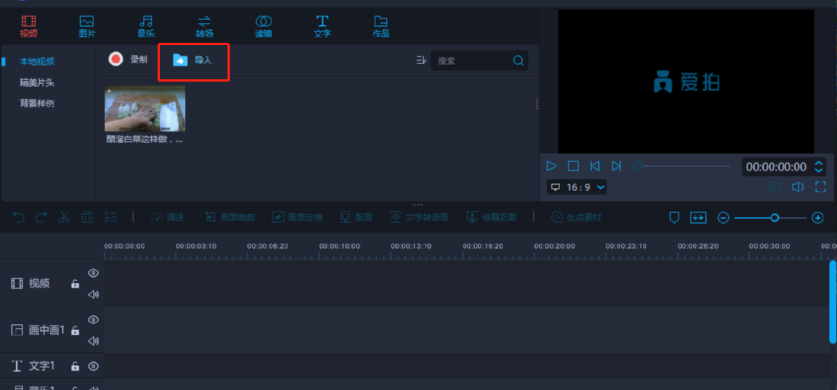Viewport: 837px width, 390px height.
Task: Click the 生成素材 generate material button
Action: click(x=577, y=218)
